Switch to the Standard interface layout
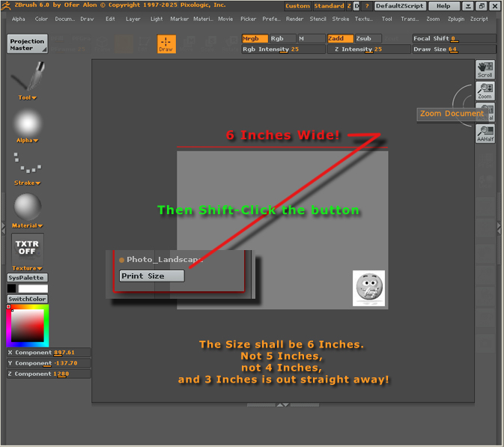The height and width of the screenshot is (447, 504). [330, 6]
